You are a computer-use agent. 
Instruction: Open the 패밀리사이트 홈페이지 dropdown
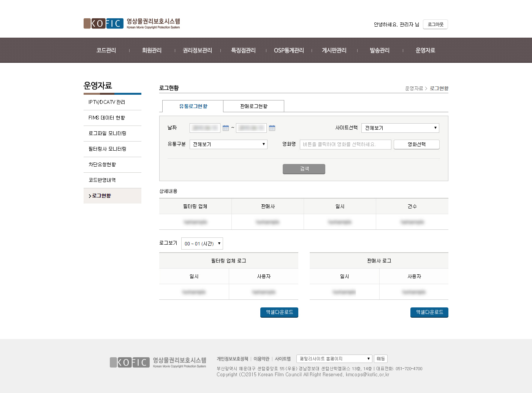(334, 359)
